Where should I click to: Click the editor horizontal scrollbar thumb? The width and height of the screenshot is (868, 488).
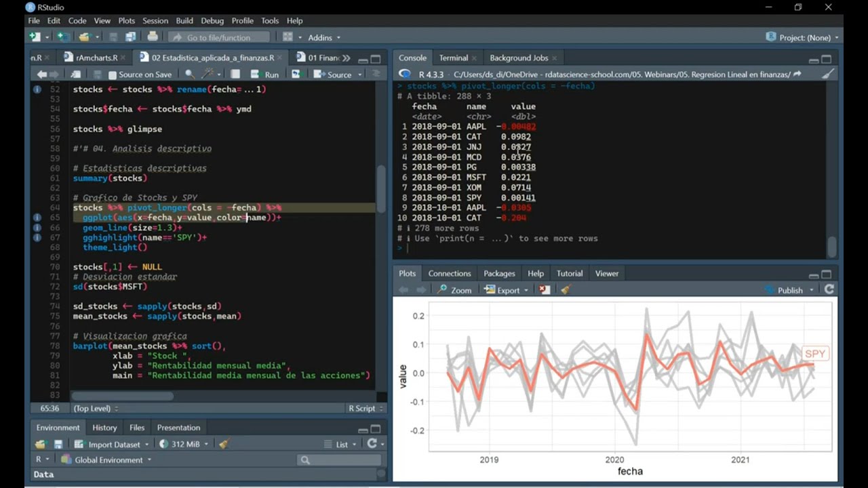[x=122, y=396]
